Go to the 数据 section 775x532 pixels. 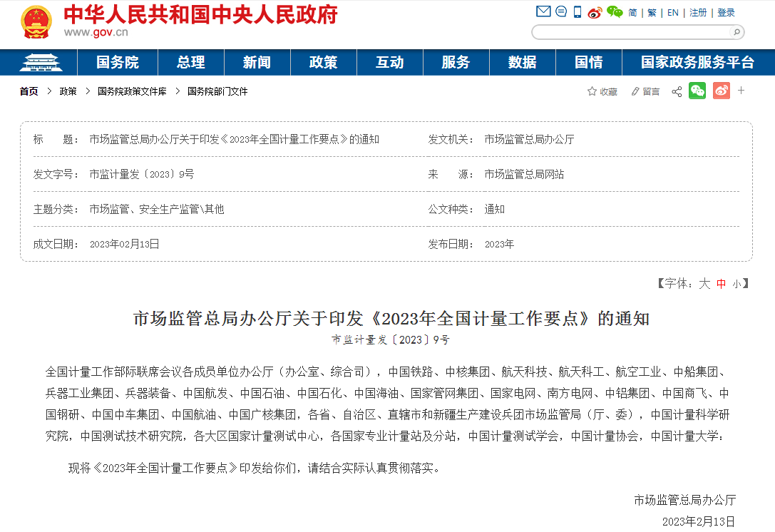click(523, 62)
